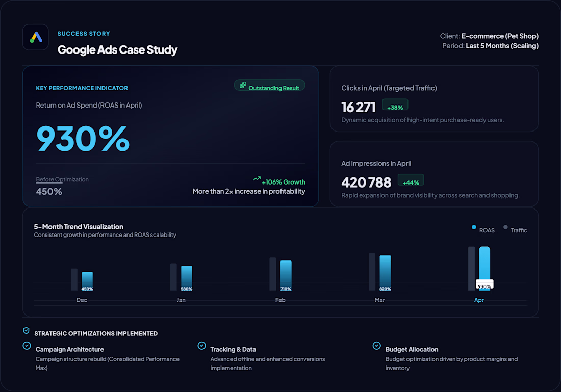Click the gray Traffic bar for Dec
This screenshot has width=561, height=392.
74,279
